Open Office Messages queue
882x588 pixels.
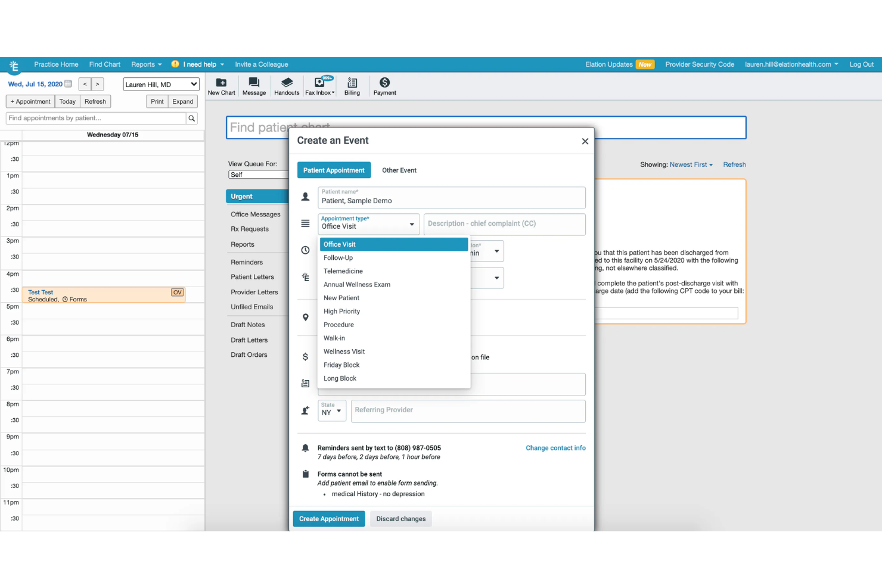click(256, 214)
